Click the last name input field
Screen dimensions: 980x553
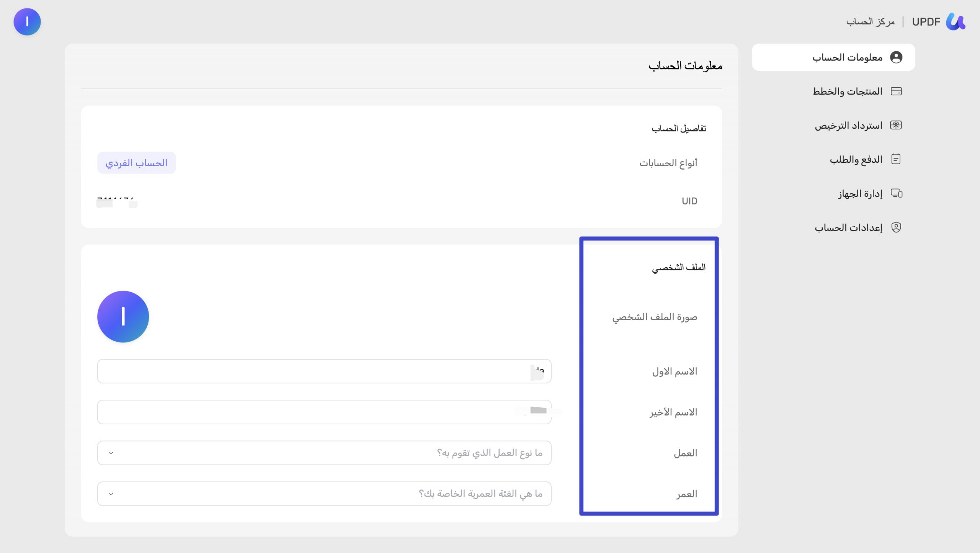(324, 412)
